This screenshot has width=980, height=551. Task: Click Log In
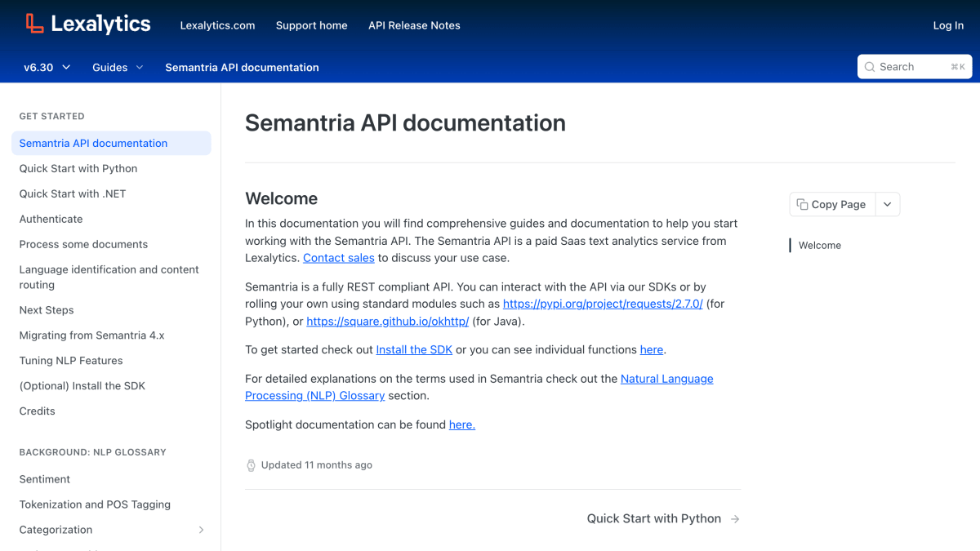[x=948, y=25]
